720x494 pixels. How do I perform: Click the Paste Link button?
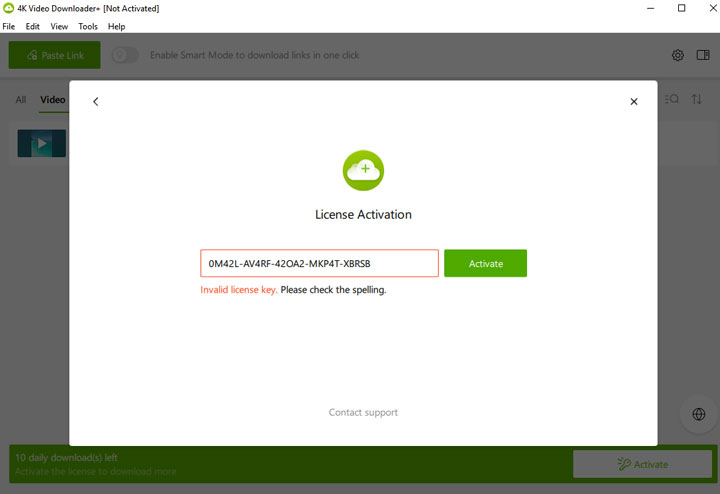[55, 55]
